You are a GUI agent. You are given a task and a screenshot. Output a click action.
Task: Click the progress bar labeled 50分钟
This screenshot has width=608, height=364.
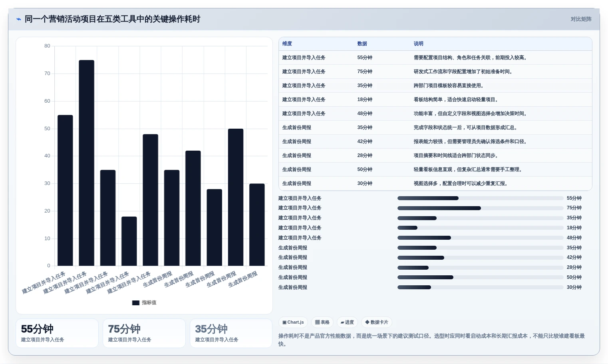coord(480,278)
